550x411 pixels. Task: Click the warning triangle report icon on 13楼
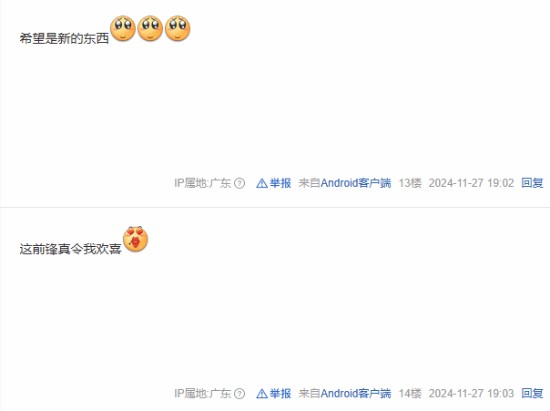point(262,183)
